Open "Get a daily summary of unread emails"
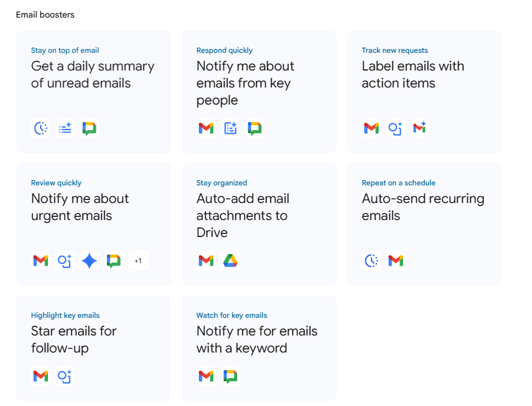Viewport: 532px width, 406px height. click(x=92, y=75)
